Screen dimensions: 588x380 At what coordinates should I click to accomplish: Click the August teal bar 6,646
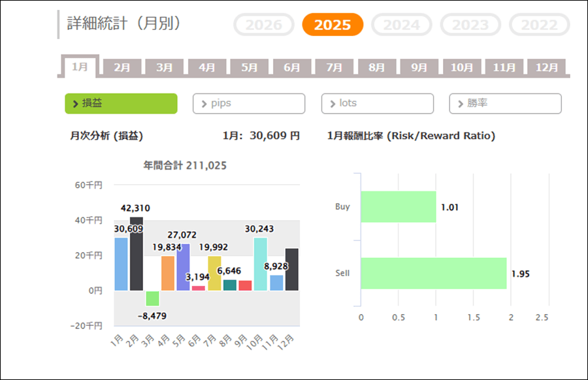click(x=230, y=285)
